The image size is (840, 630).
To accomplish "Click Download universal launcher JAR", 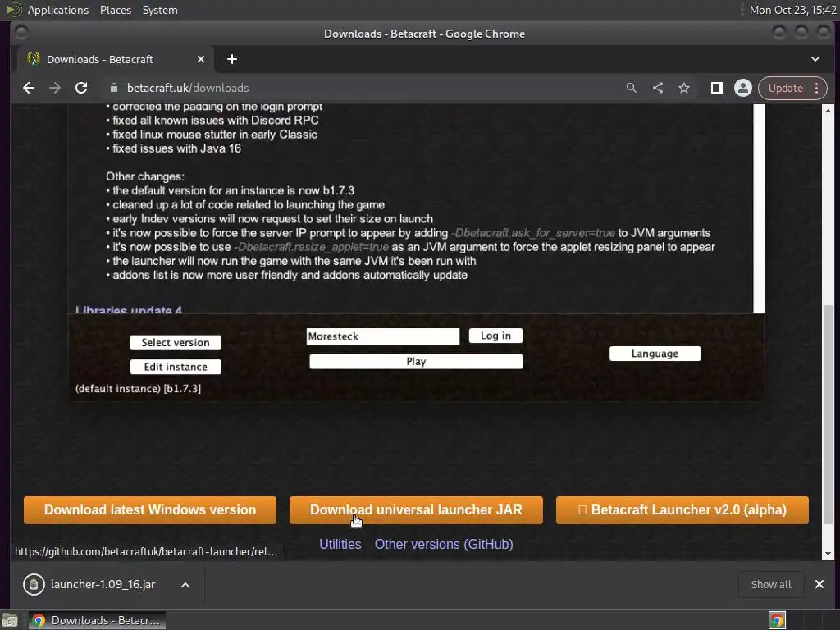I will 416,510.
